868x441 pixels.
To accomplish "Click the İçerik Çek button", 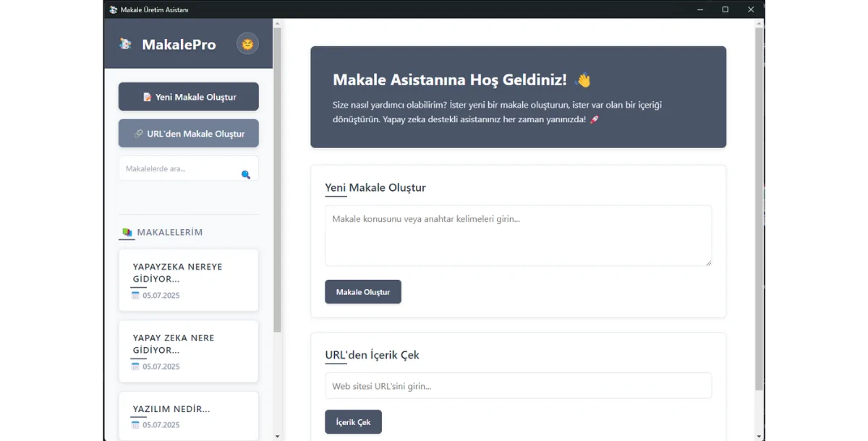I will coord(353,422).
